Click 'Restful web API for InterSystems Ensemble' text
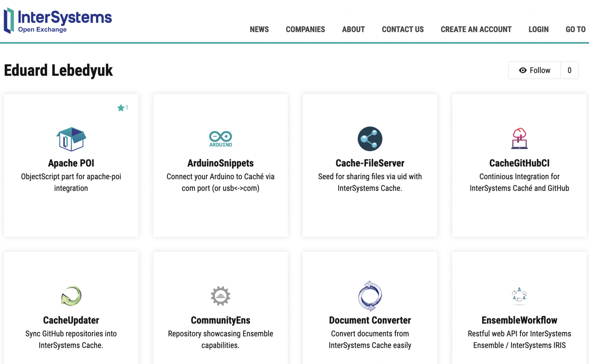The width and height of the screenshot is (589, 364). point(519,339)
